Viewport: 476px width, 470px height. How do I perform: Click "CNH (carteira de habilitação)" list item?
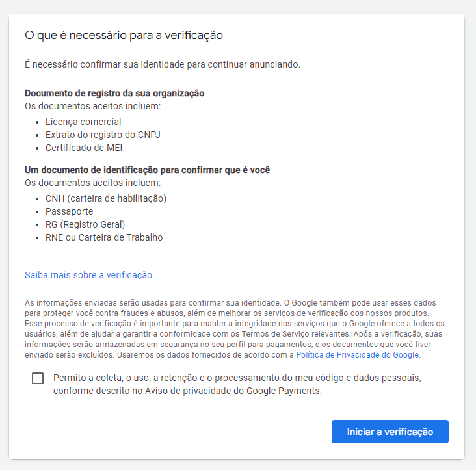(106, 198)
